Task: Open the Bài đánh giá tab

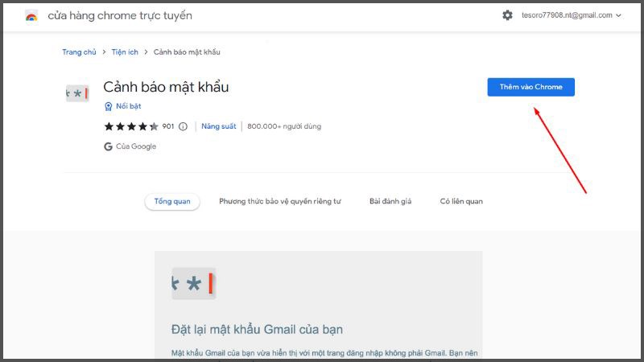Action: click(390, 202)
